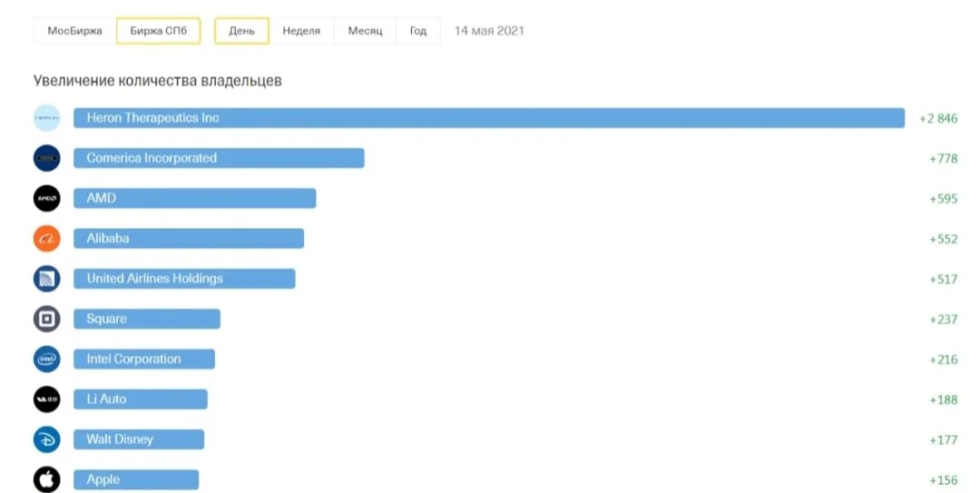Click the Heron Therapeutics Inc bar
The height and width of the screenshot is (493, 980).
click(489, 118)
